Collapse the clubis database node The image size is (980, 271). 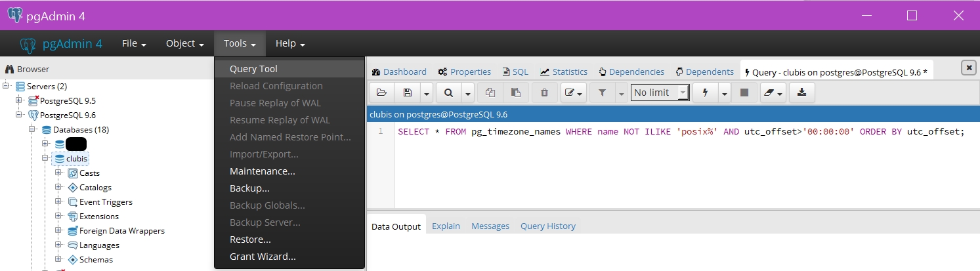(45, 158)
